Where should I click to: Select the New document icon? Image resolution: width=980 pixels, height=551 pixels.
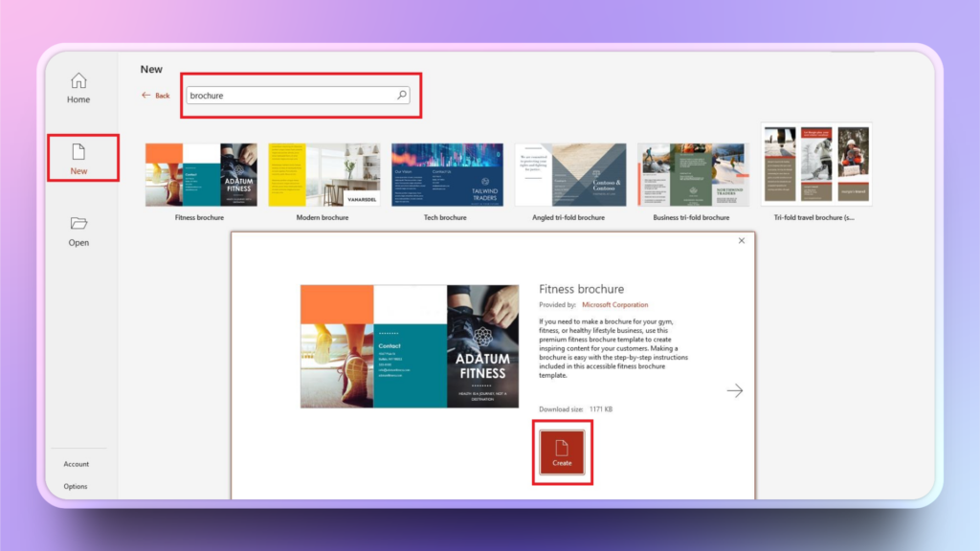pyautogui.click(x=78, y=152)
